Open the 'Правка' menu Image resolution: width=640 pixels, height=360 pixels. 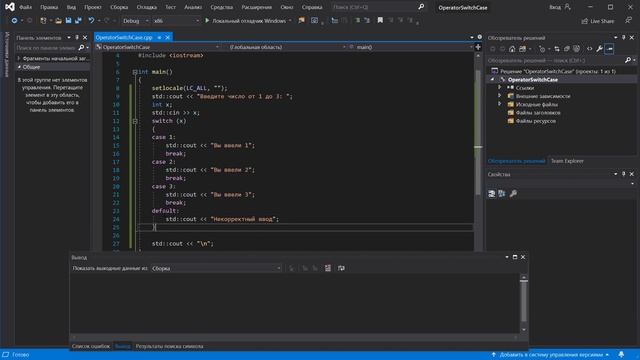[x=49, y=7]
